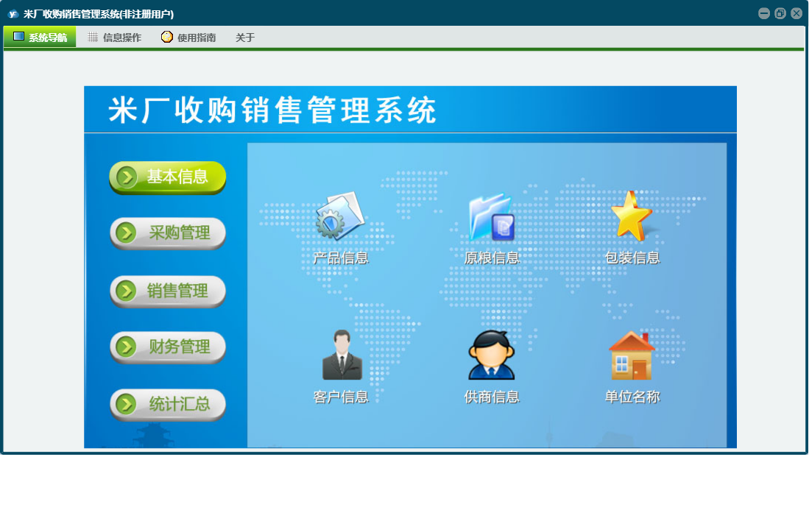Open the 产品信息 gear document icon
Screen dimensions: 809x532
(340, 216)
